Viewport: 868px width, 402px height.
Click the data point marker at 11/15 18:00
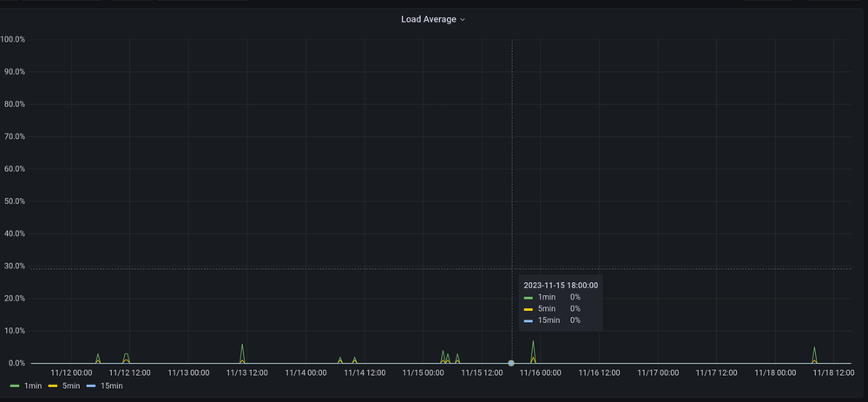[511, 363]
